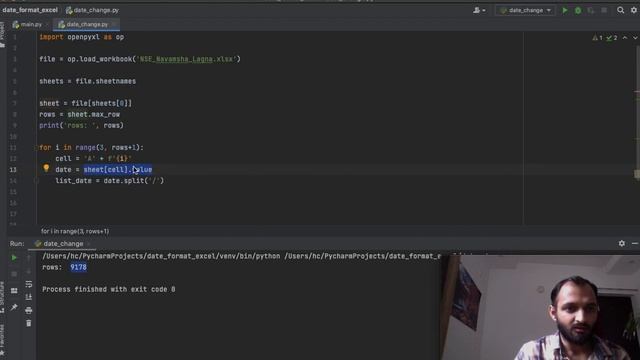The height and width of the screenshot is (360, 640).
Task: Print the Run console output
Action: coord(29,310)
